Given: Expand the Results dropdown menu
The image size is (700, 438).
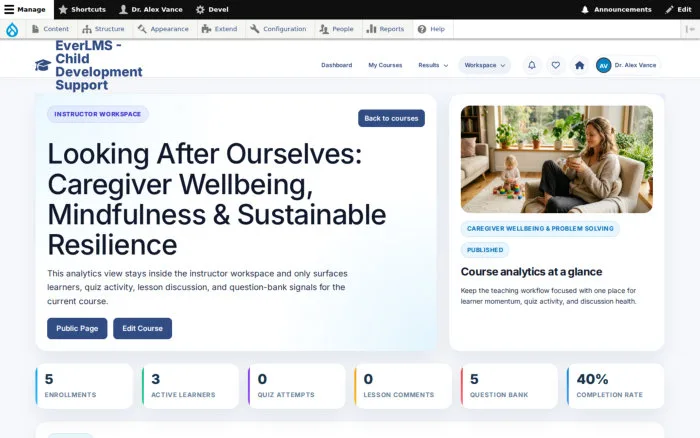Looking at the screenshot, I should click(433, 65).
